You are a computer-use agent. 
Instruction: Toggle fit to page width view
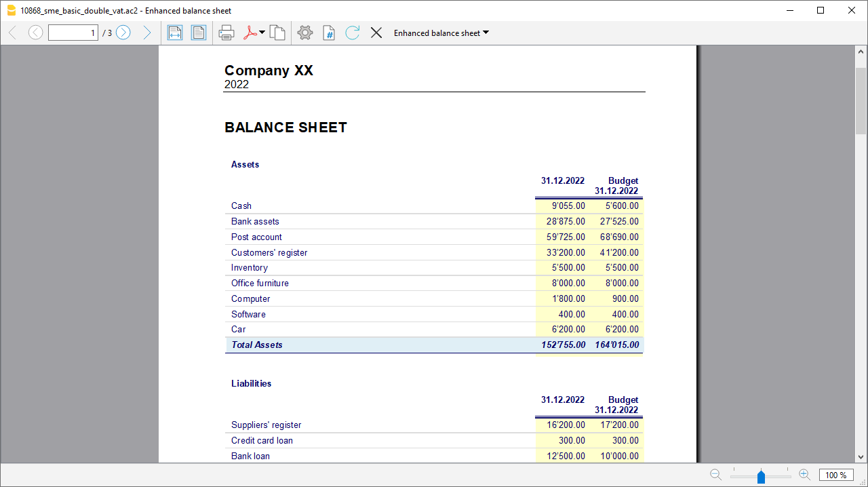tap(175, 33)
